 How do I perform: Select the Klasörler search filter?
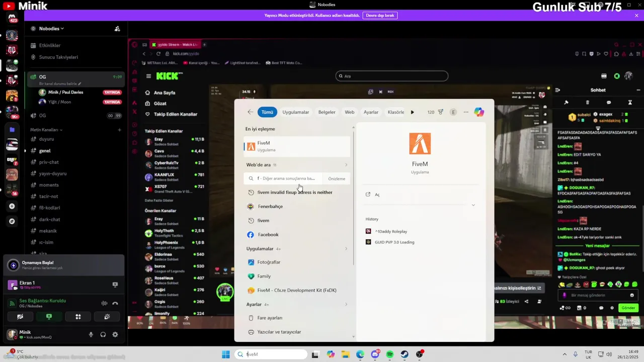(x=396, y=112)
